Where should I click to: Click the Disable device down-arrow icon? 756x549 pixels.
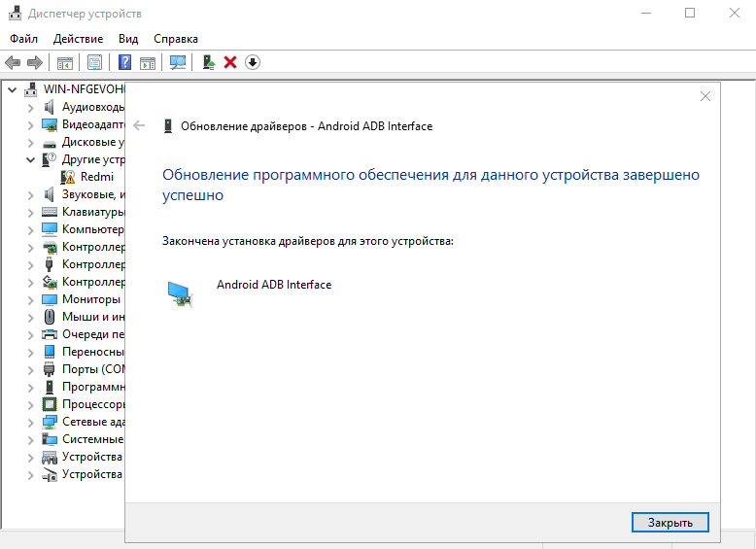253,62
